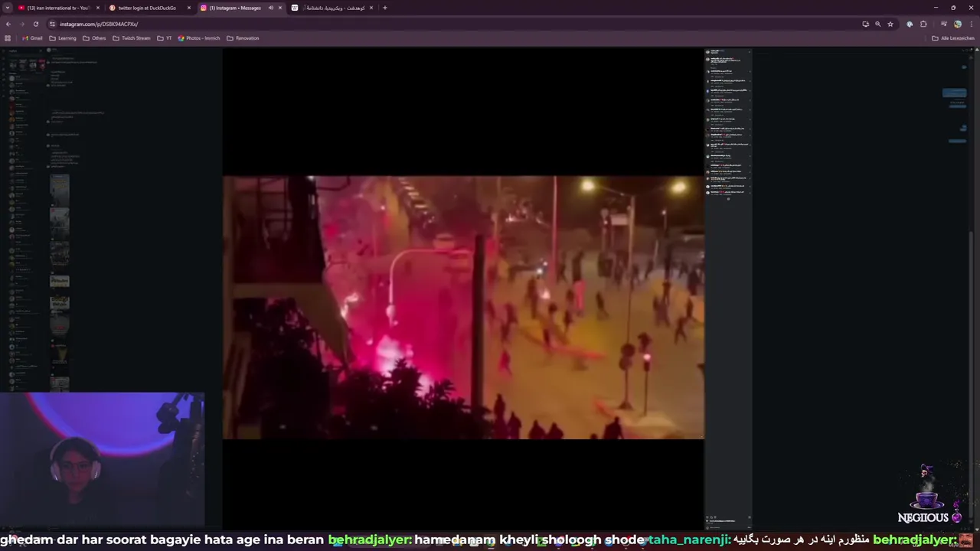This screenshot has height=551, width=980.
Task: Open the apps grid in bookmarks bar
Action: pyautogui.click(x=8, y=38)
